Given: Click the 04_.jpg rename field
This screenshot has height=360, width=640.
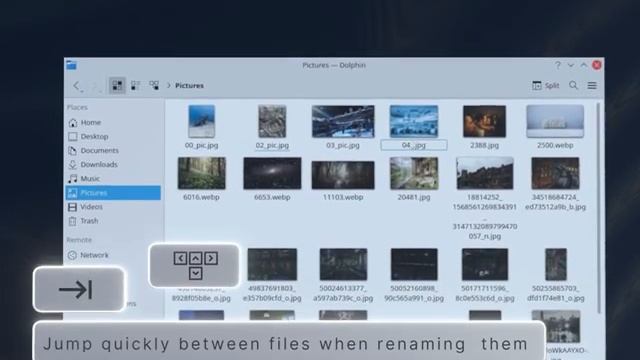Looking at the screenshot, I should click(x=414, y=145).
